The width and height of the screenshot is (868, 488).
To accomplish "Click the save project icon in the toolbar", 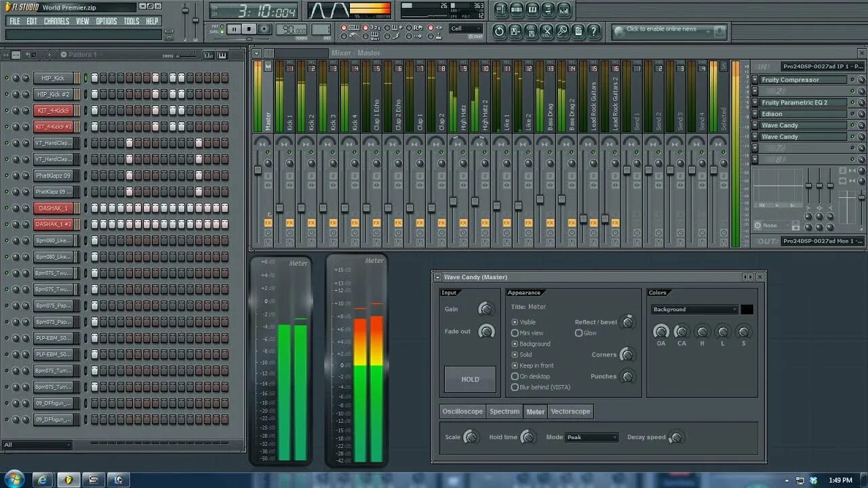I will [x=515, y=31].
